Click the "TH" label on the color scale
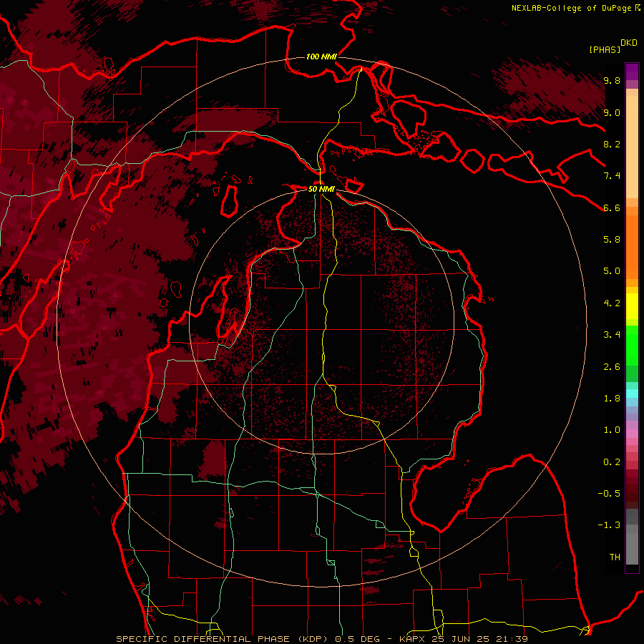 pyautogui.click(x=615, y=557)
